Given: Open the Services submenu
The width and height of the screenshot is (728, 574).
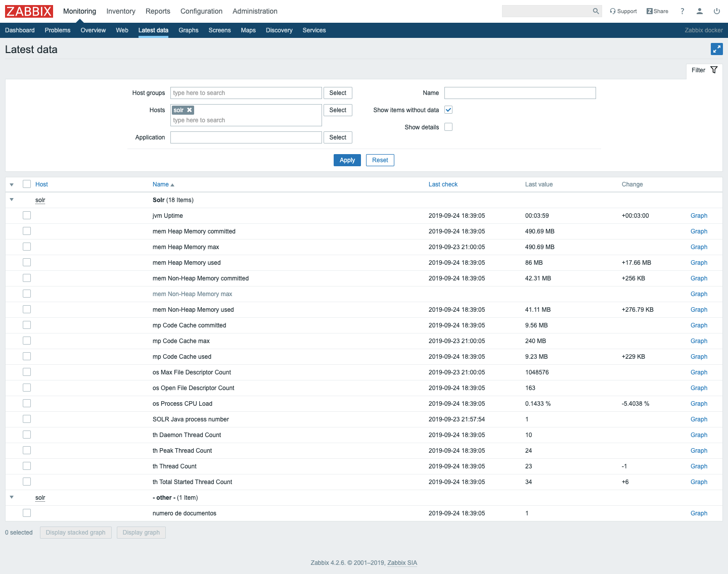Looking at the screenshot, I should tap(314, 30).
